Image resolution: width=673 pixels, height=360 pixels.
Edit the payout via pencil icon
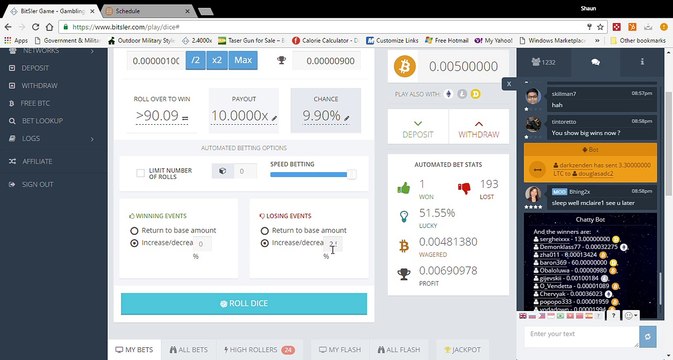[274, 118]
